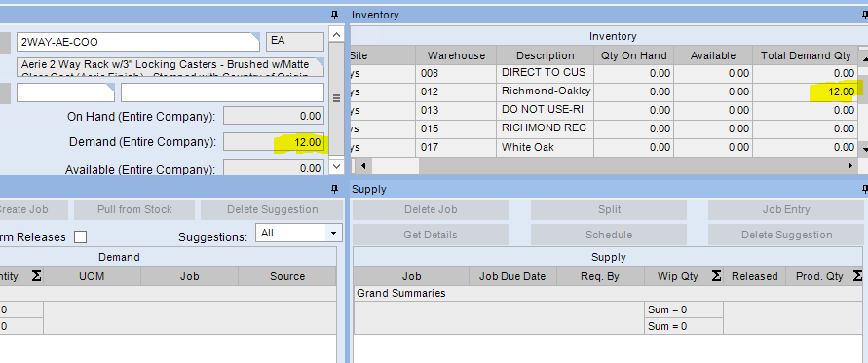This screenshot has height=363, width=868.
Task: Click sigma icon in Demand quantity column
Action: [37, 276]
